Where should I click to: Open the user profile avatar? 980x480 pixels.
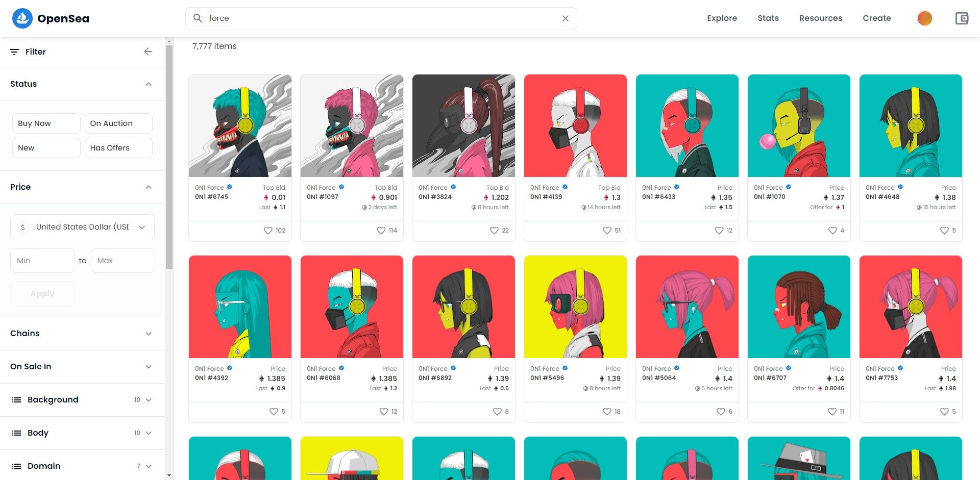tap(924, 18)
